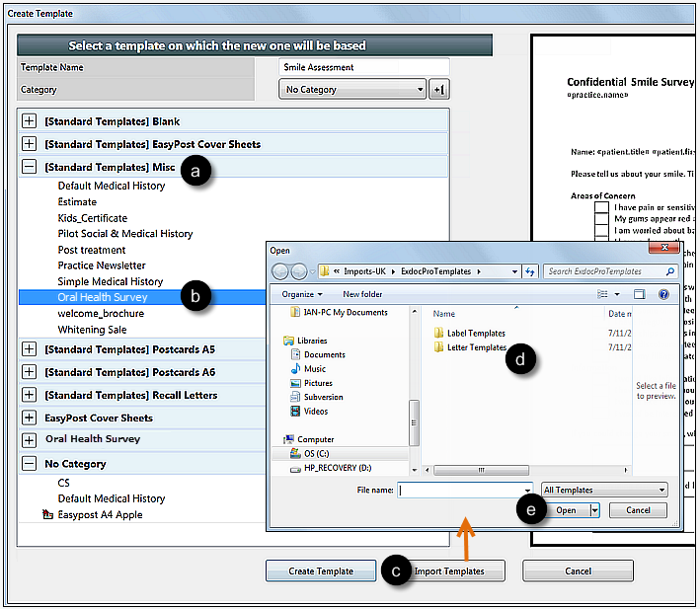Open the All Templates file type dropdown

(x=604, y=490)
